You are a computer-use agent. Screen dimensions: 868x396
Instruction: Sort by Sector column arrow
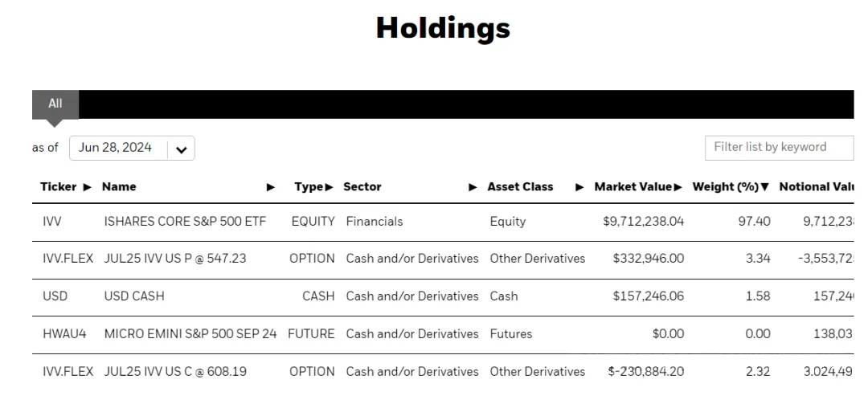tap(473, 187)
